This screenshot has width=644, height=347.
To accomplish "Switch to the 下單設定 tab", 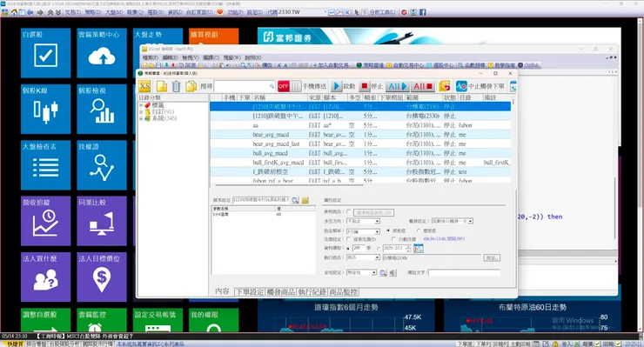I will pyautogui.click(x=249, y=292).
